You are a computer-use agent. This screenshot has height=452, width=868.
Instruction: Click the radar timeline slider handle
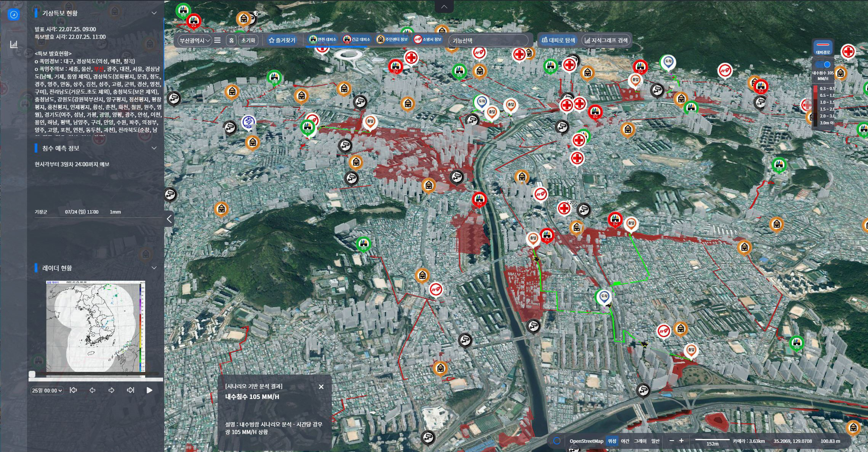[x=32, y=374]
